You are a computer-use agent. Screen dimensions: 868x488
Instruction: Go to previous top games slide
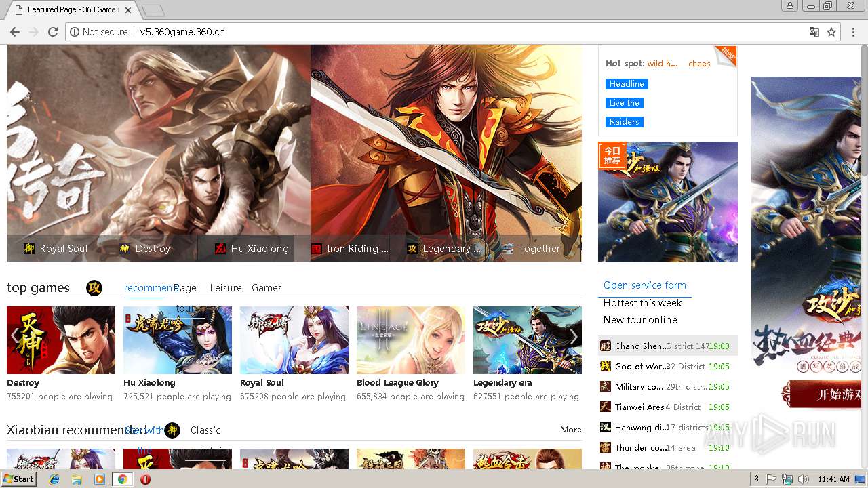click(x=15, y=336)
